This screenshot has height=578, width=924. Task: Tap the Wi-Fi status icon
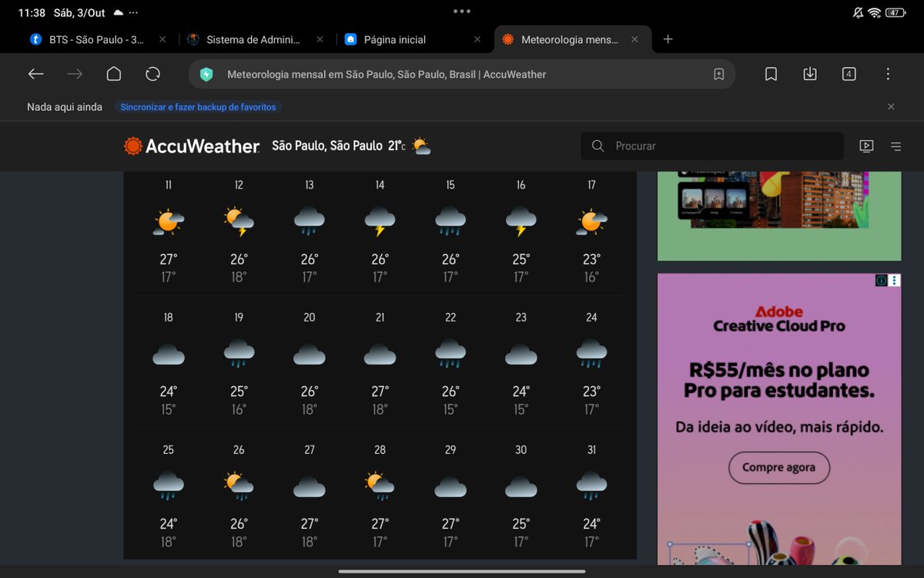pos(874,13)
